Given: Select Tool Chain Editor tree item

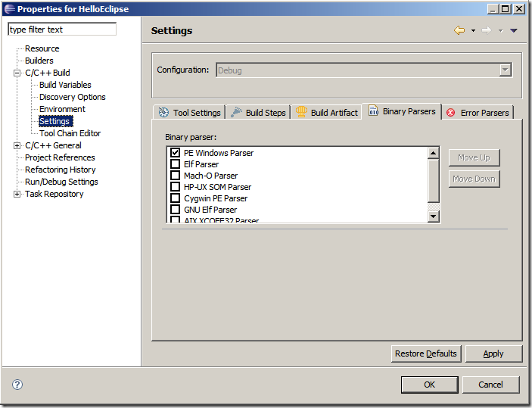Looking at the screenshot, I should [x=70, y=133].
